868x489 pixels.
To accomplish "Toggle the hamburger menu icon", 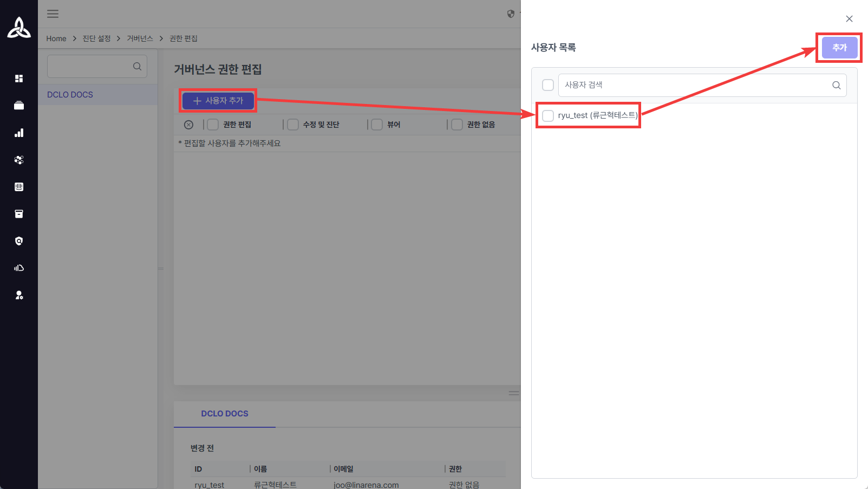I will click(53, 14).
